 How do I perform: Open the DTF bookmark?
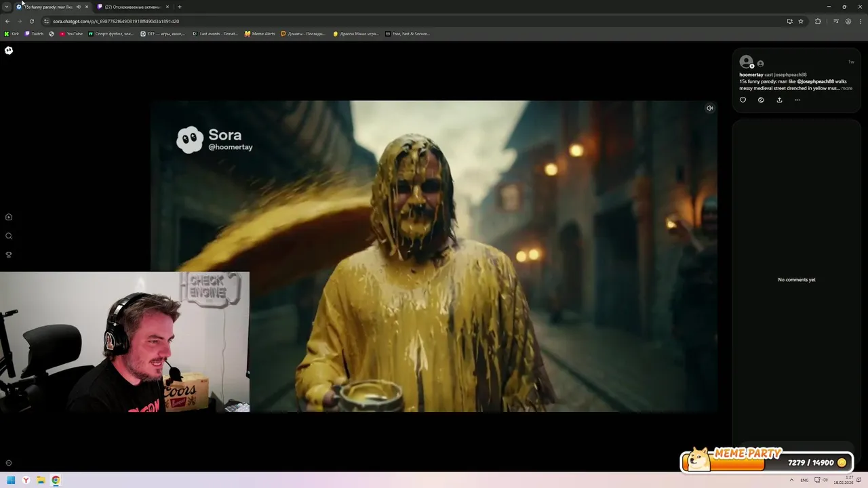click(162, 33)
